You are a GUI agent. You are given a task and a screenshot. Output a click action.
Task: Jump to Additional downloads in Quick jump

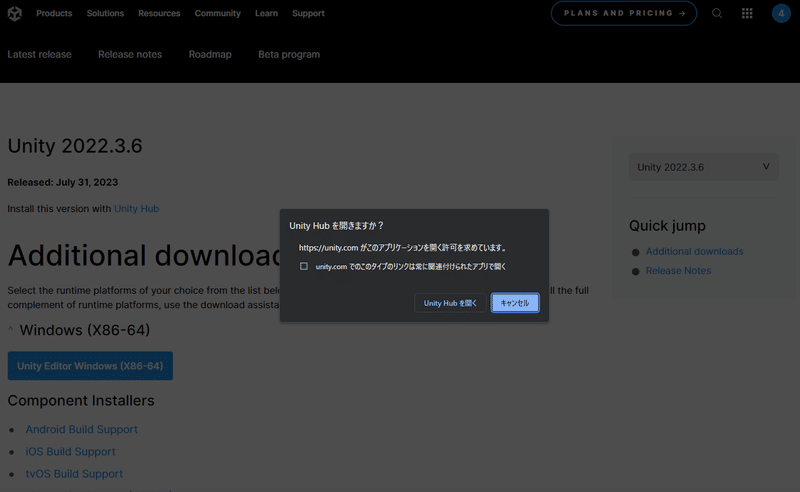click(x=694, y=251)
